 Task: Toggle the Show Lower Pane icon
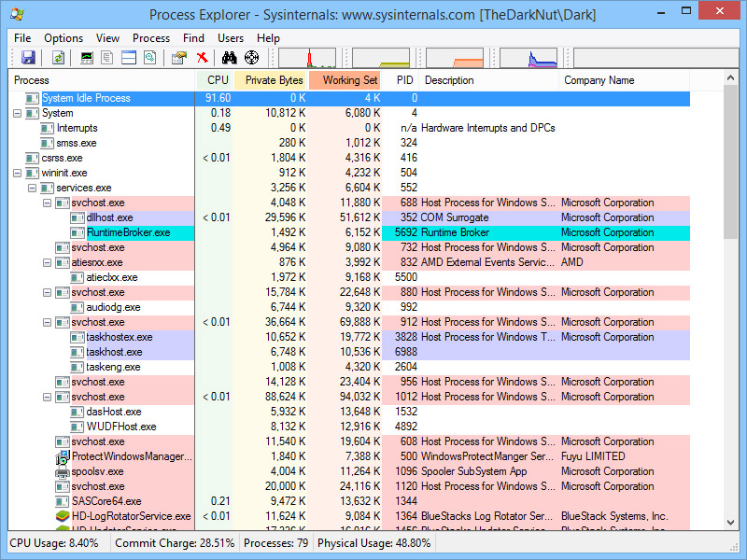coord(129,58)
